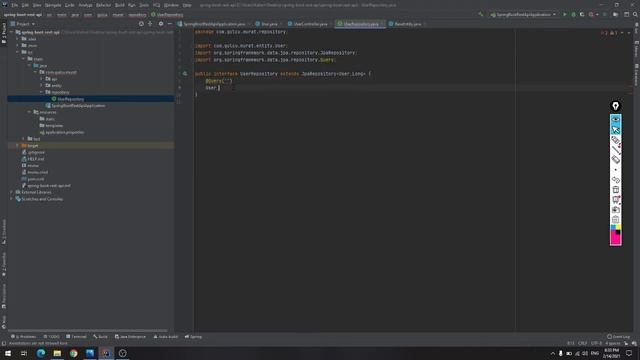Click expand/collapse all icon in Project panel
Viewport: 640px width, 360px height.
[x=150, y=24]
